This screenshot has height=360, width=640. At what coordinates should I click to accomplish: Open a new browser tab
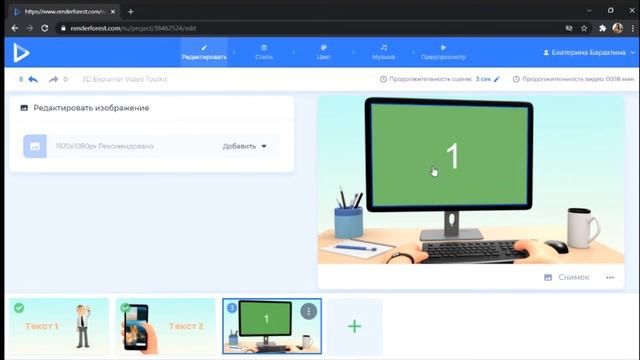pyautogui.click(x=131, y=12)
